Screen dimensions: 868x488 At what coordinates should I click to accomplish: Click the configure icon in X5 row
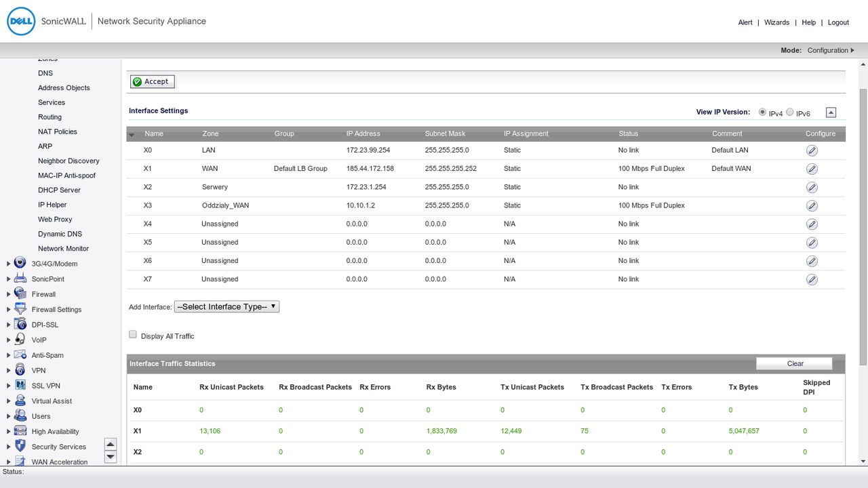[812, 242]
